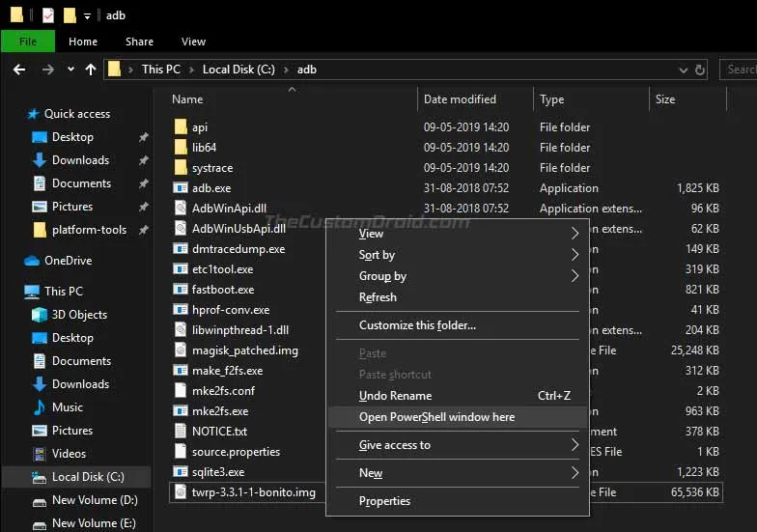This screenshot has width=757, height=532.
Task: Select source.properties file
Action: (x=236, y=452)
